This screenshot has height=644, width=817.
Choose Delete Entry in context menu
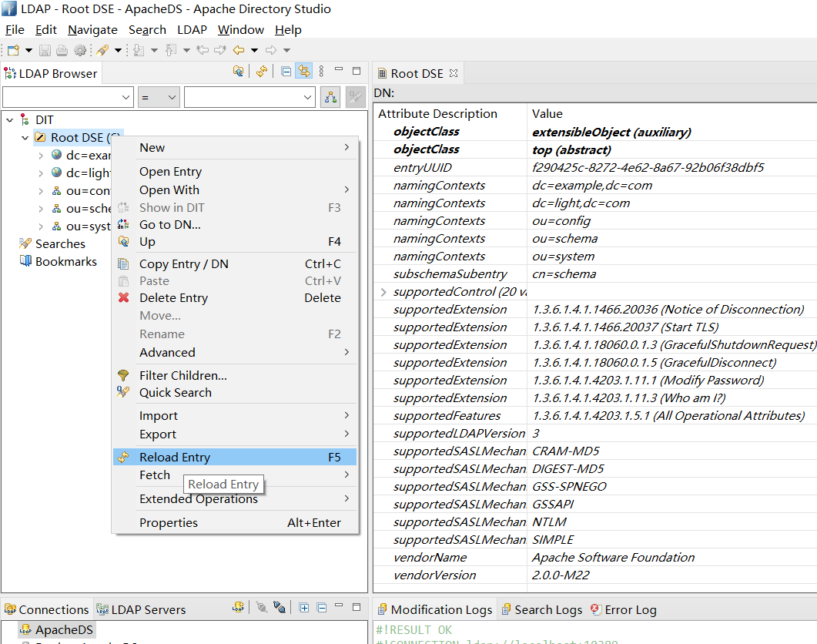click(x=173, y=298)
